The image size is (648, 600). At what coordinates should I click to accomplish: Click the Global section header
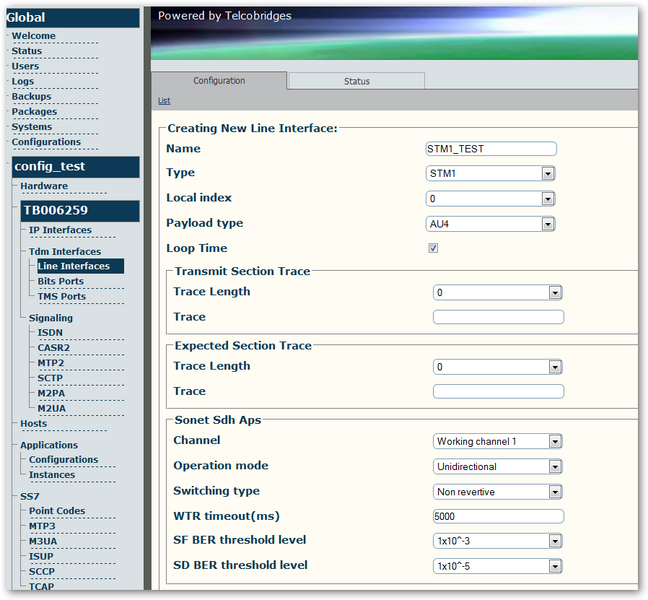pos(73,18)
